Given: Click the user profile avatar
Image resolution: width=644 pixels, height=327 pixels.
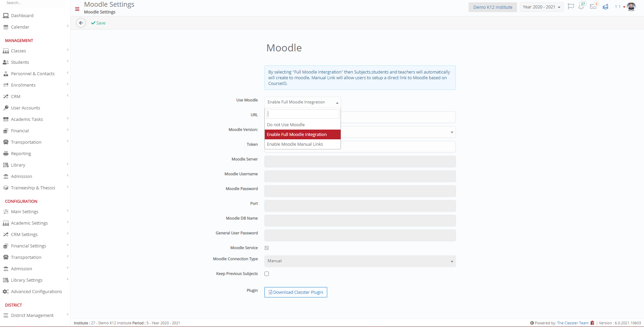Looking at the screenshot, I should pos(631,7).
